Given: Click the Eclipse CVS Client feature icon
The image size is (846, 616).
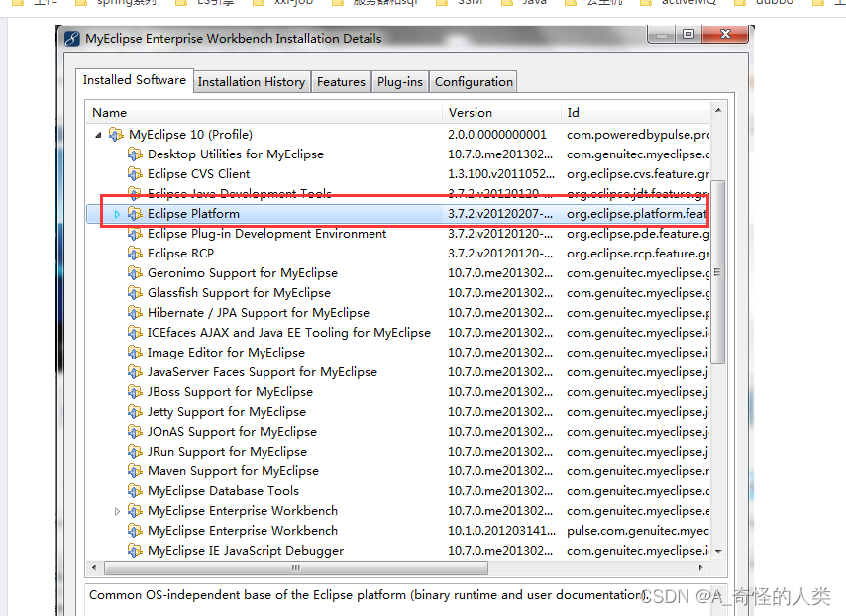Looking at the screenshot, I should [135, 173].
